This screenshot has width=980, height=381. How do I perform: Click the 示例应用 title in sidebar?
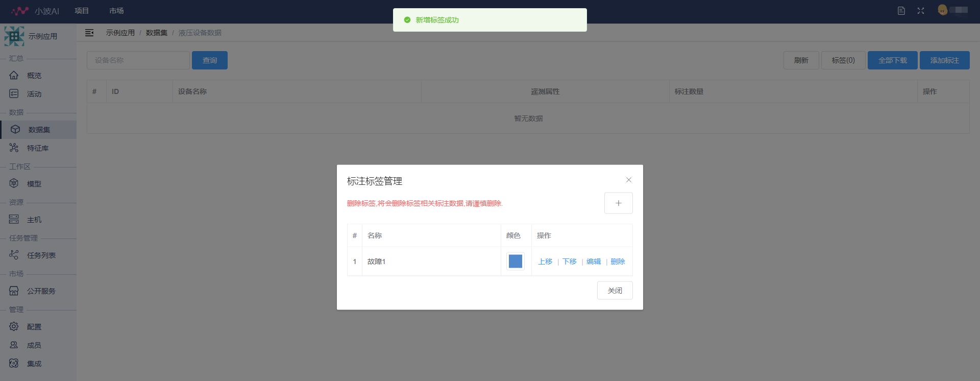click(x=43, y=36)
